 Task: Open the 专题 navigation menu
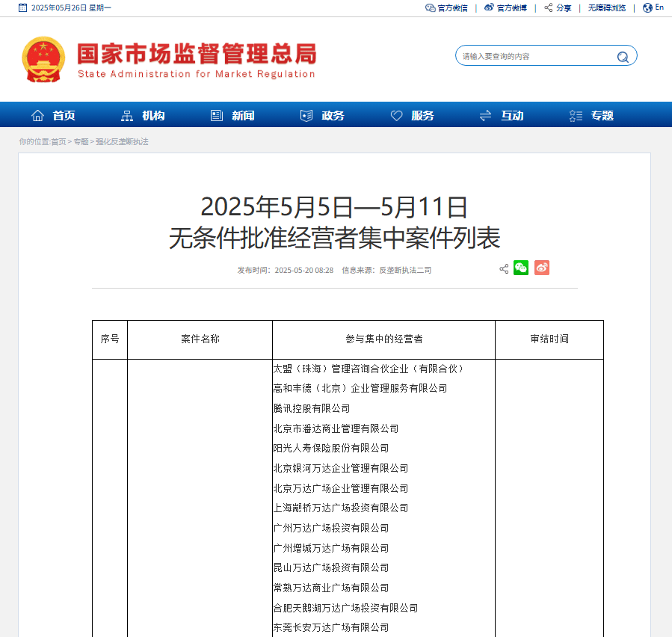pyautogui.click(x=591, y=115)
